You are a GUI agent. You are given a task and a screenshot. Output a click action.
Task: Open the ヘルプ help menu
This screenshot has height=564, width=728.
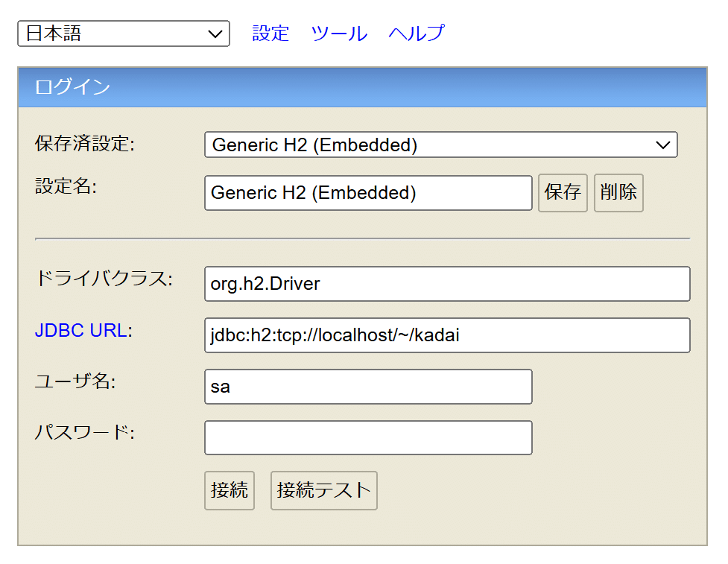415,33
